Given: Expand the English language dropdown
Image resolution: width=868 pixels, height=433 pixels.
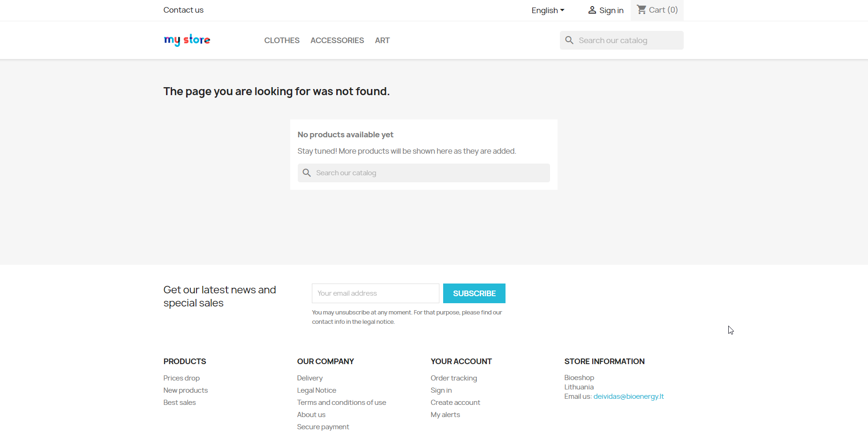Looking at the screenshot, I should coord(548,10).
